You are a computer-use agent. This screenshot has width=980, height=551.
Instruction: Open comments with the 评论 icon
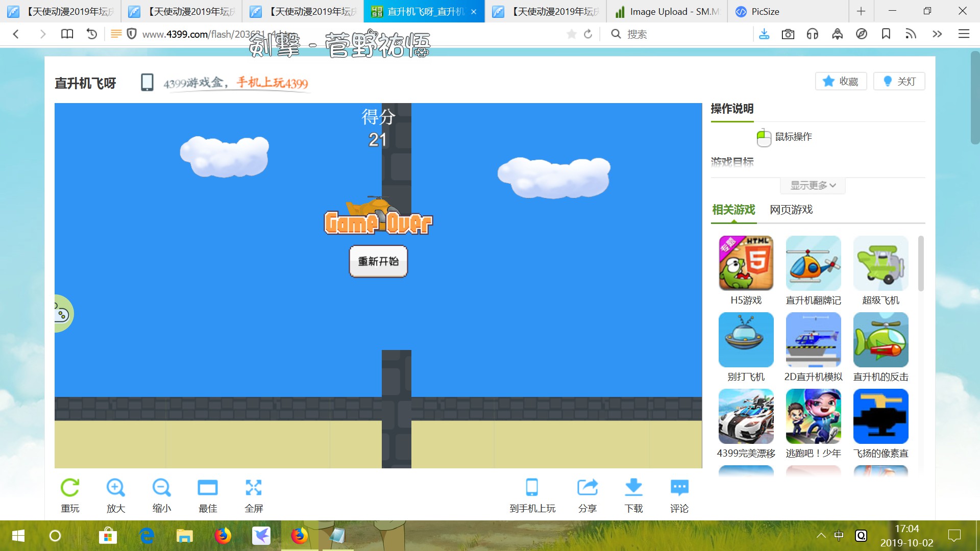click(679, 488)
